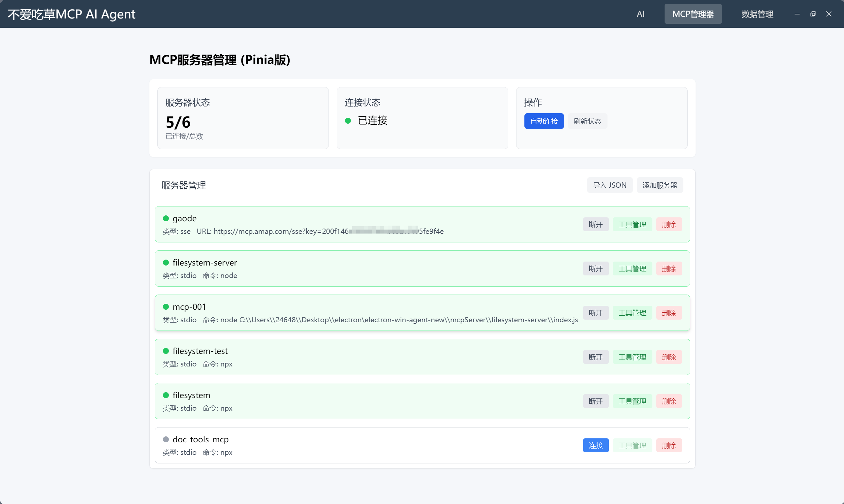The height and width of the screenshot is (504, 844).
Task: Open 工具管理 for doc-tools-mcp
Action: point(633,445)
